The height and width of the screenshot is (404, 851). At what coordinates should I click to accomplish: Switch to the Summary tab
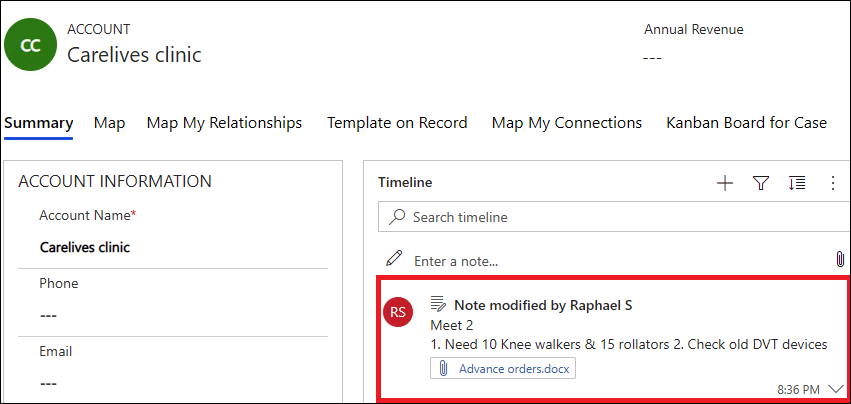[x=38, y=123]
